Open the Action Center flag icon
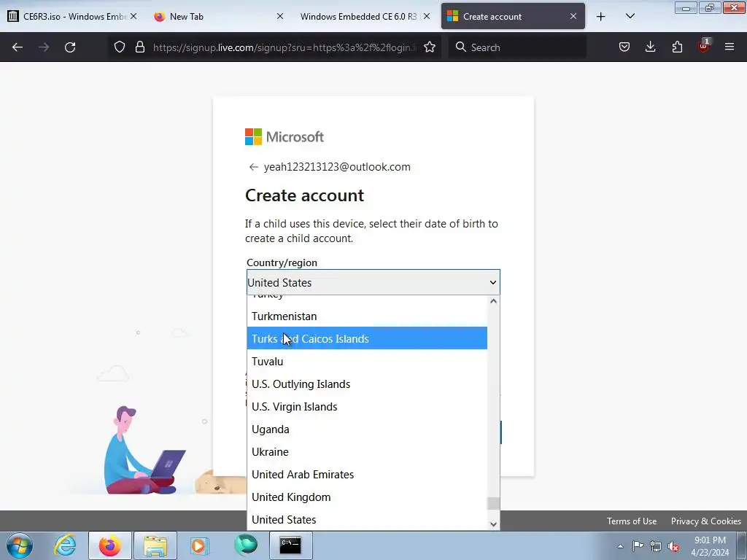 point(638,546)
